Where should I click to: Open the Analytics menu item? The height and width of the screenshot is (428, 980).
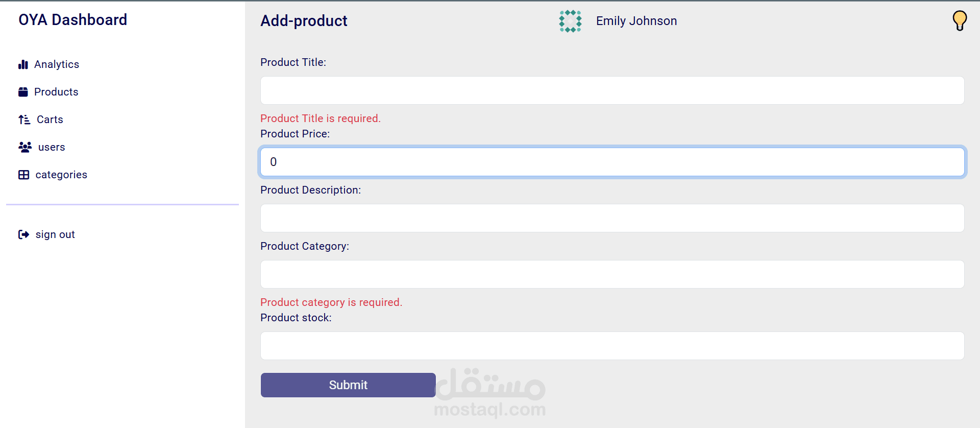point(56,64)
